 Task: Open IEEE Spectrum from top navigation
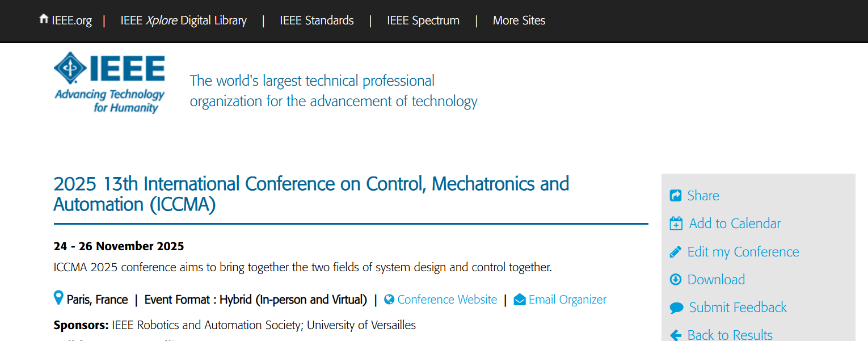423,20
